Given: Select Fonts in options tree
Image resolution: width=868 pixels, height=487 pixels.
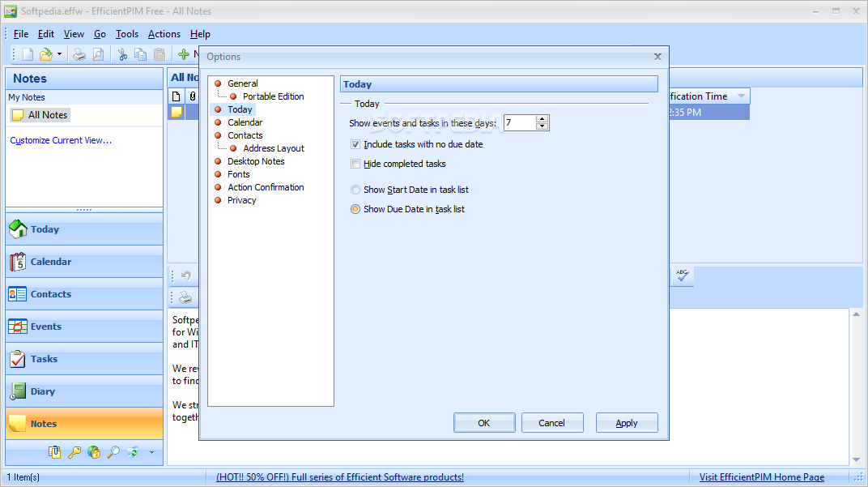Looking at the screenshot, I should tap(239, 174).
